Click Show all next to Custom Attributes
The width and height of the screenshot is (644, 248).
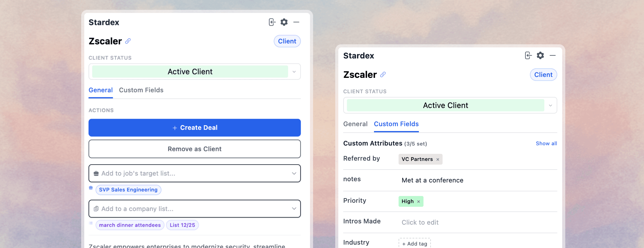(x=546, y=143)
